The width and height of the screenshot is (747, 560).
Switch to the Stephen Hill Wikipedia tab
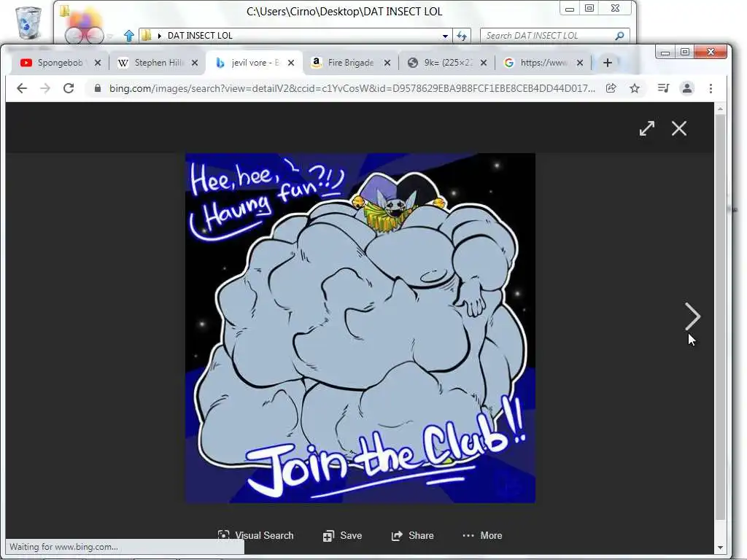pyautogui.click(x=158, y=63)
